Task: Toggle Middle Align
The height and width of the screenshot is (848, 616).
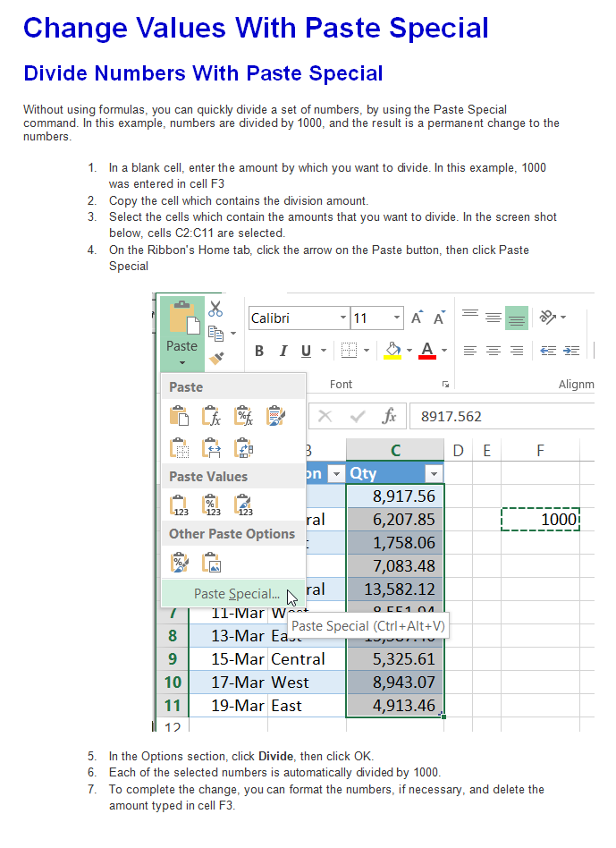Action: (x=494, y=318)
